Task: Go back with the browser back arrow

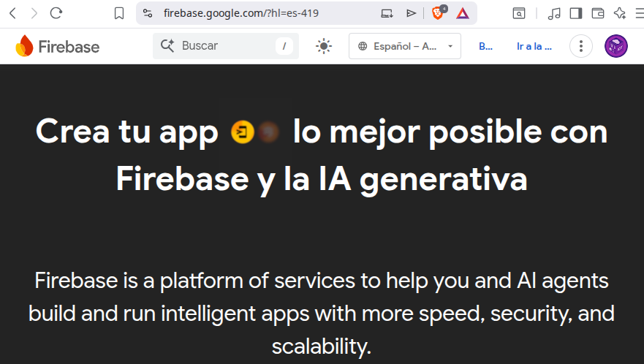Action: (x=12, y=13)
